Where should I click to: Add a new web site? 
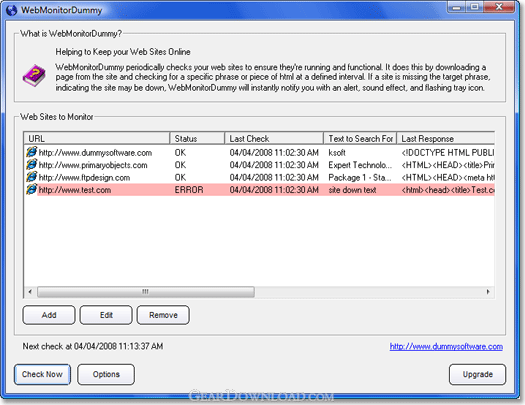click(49, 315)
